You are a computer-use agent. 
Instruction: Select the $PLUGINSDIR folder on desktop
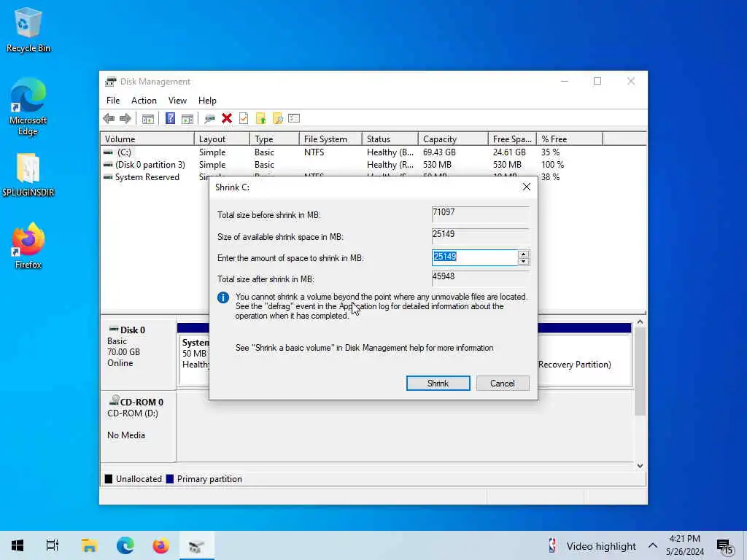pos(28,175)
